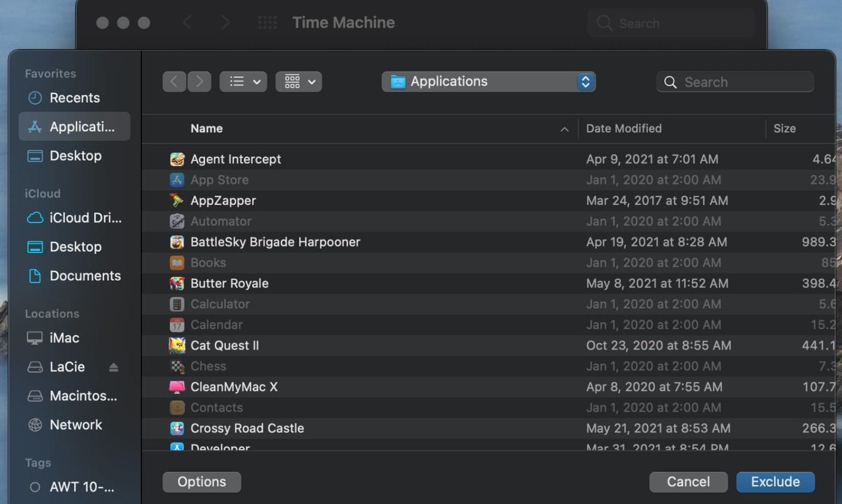Screen dimensions: 842x504
Task: Toggle the Name column sort direction
Action: point(565,129)
